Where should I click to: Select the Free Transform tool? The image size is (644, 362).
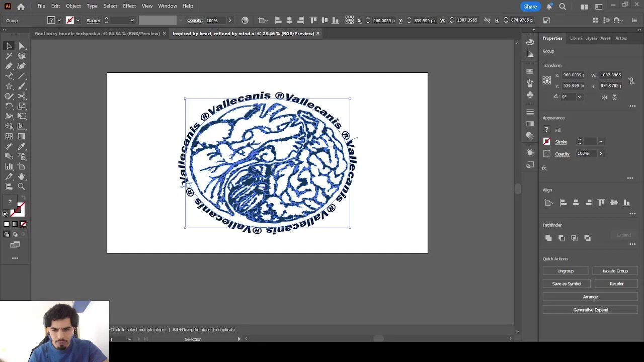pyautogui.click(x=22, y=116)
